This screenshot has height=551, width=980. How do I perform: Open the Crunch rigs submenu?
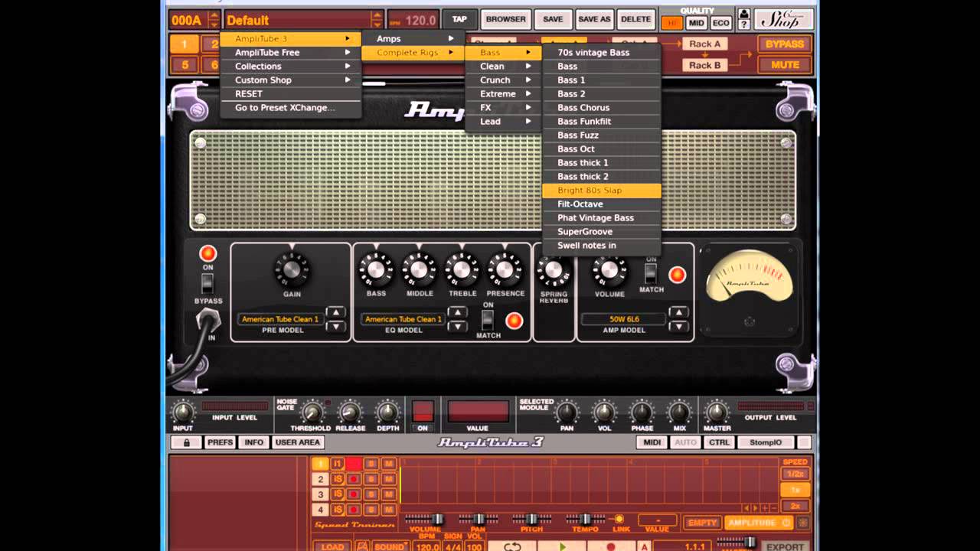(x=503, y=80)
